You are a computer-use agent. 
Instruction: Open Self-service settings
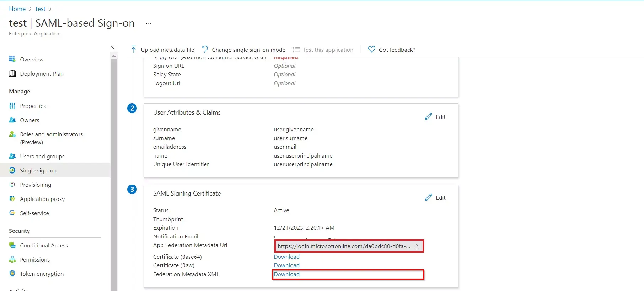[x=34, y=213]
